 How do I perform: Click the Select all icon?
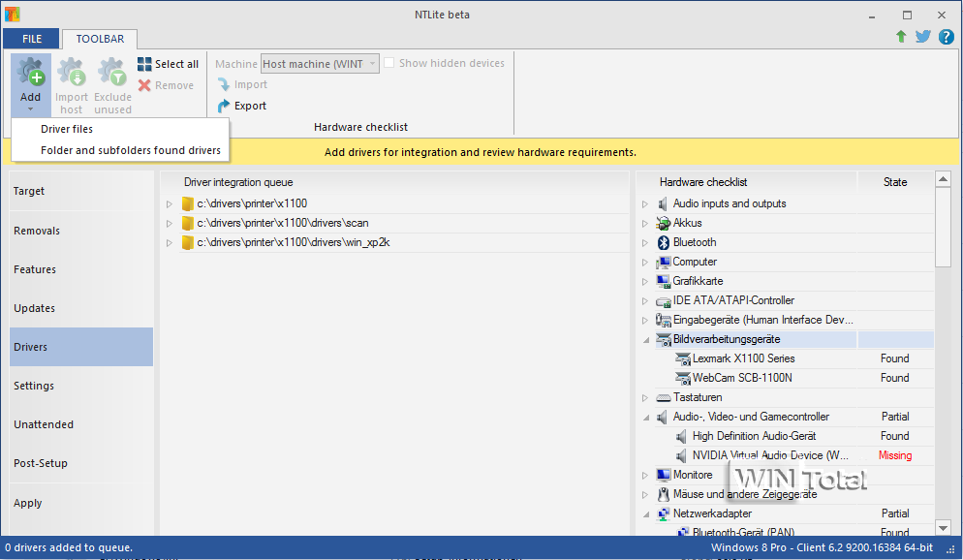point(144,64)
